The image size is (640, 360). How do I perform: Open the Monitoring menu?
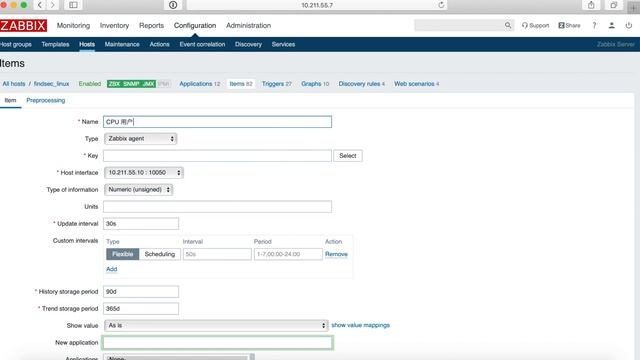73,25
